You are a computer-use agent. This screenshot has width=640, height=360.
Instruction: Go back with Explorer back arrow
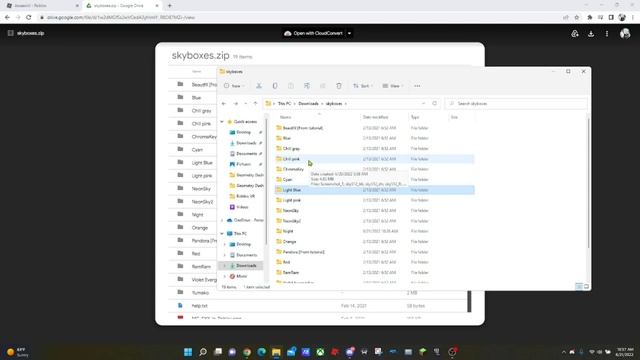tap(224, 104)
